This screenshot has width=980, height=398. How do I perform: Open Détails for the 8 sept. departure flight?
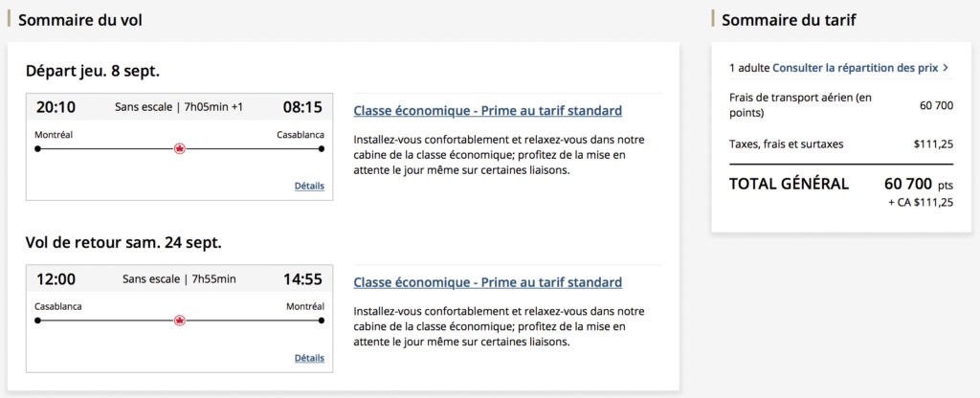(309, 186)
